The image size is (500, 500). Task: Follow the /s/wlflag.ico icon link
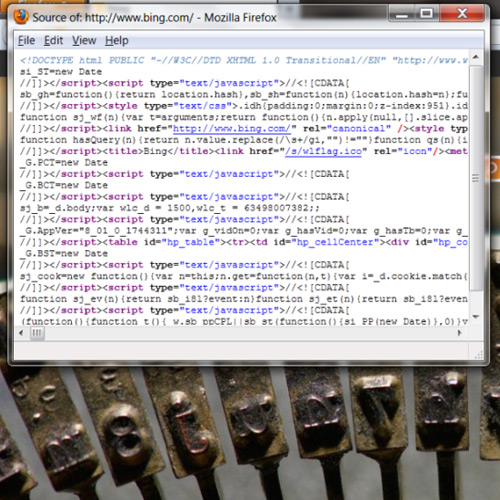pos(323,151)
